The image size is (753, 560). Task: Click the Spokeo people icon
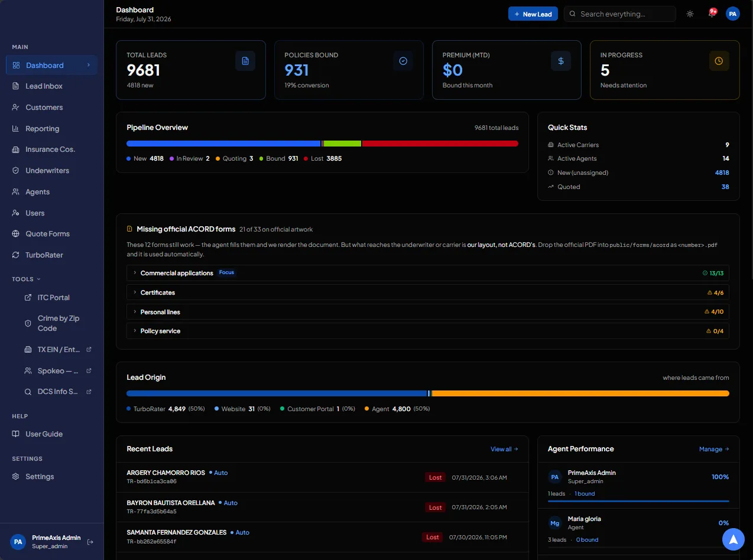28,371
